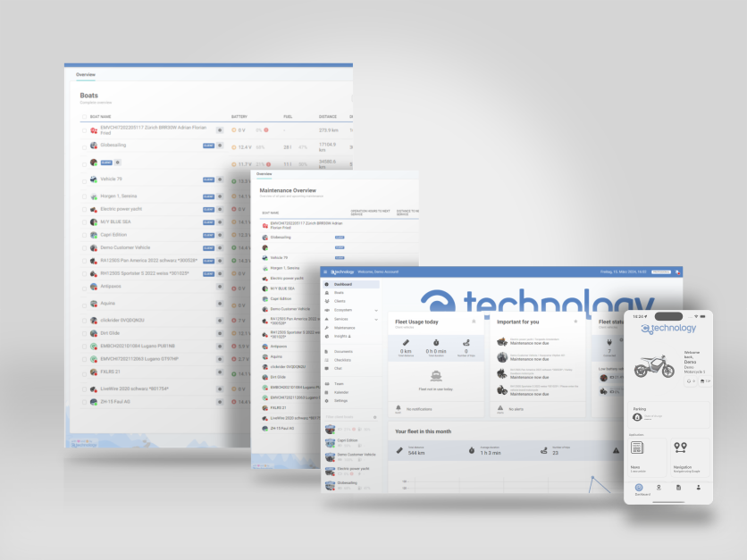Toggle select-all checkbox in Boats table header
This screenshot has width=747, height=560.
click(84, 117)
